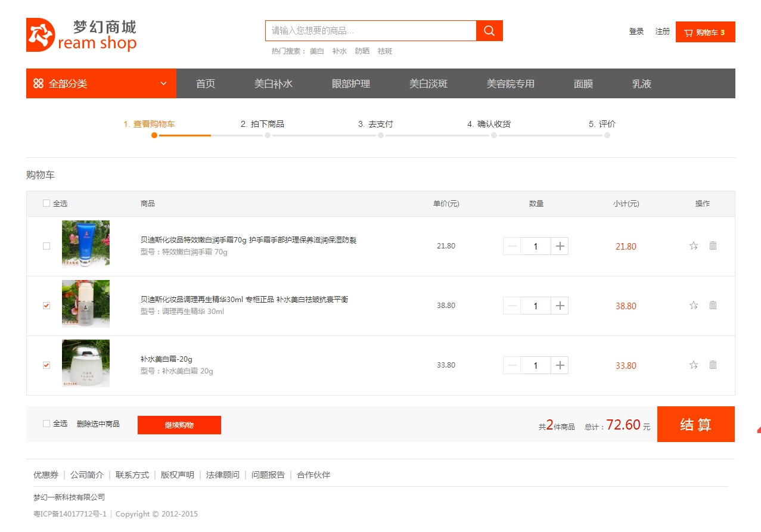Open the 美白补水 navigation menu item
This screenshot has width=761, height=532.
273,83
